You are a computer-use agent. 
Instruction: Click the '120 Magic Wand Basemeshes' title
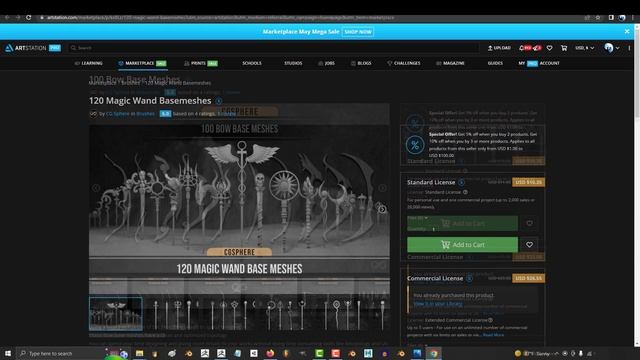150,101
